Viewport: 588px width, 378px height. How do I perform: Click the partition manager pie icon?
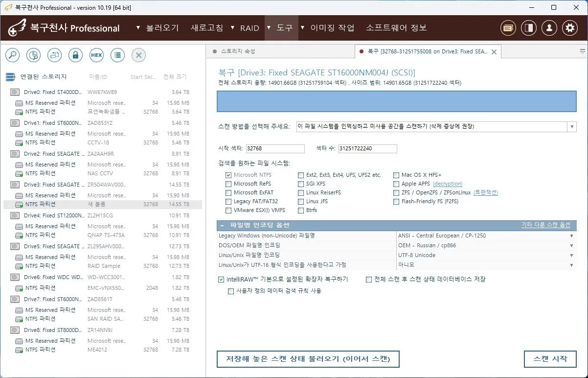coord(33,55)
